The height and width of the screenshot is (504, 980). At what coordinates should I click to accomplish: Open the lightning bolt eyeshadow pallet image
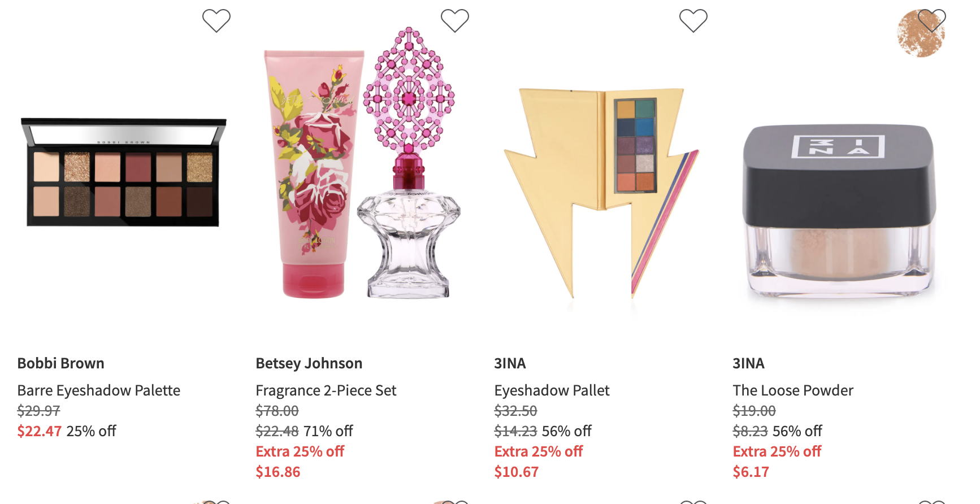tap(601, 193)
